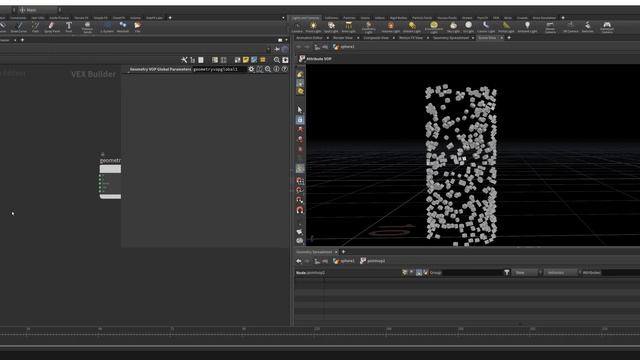Click pointvop2 in the spreadsheet path
This screenshot has width=640, height=360.
tap(373, 261)
